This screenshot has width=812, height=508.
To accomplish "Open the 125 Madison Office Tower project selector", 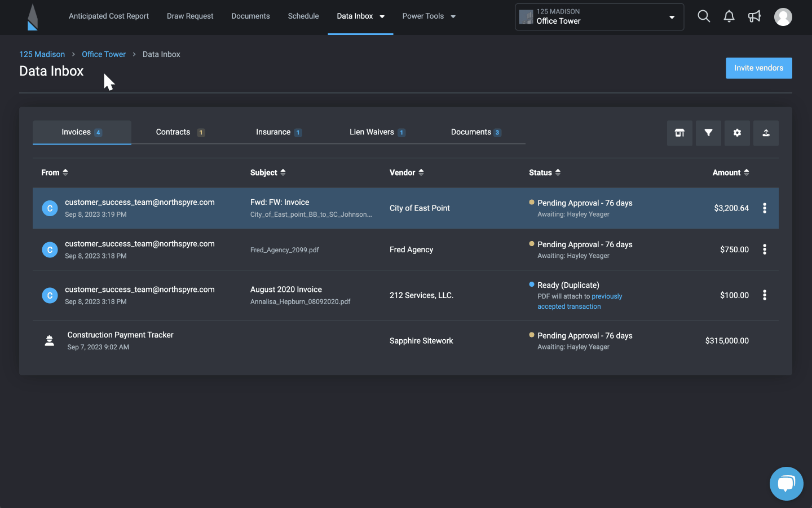I will click(599, 17).
